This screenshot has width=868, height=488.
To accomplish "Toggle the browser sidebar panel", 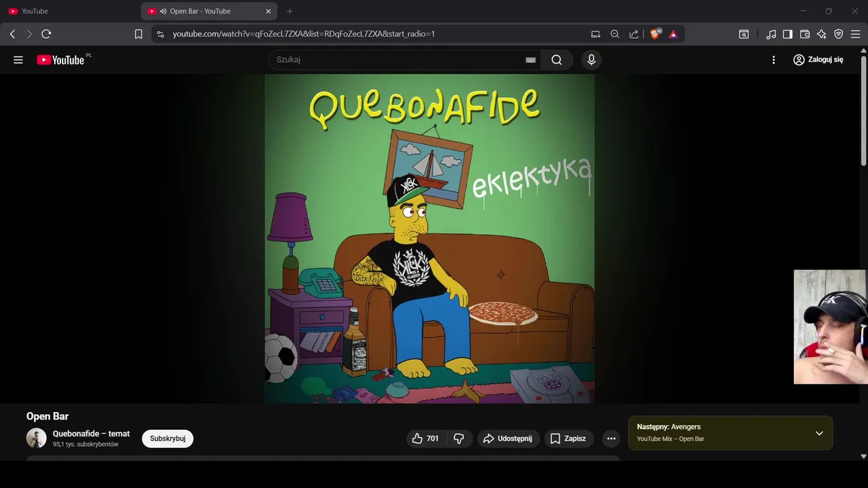I will coord(787,34).
